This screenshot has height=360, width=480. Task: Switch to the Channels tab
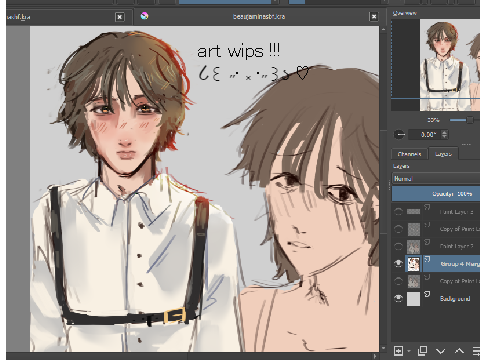[x=409, y=154]
